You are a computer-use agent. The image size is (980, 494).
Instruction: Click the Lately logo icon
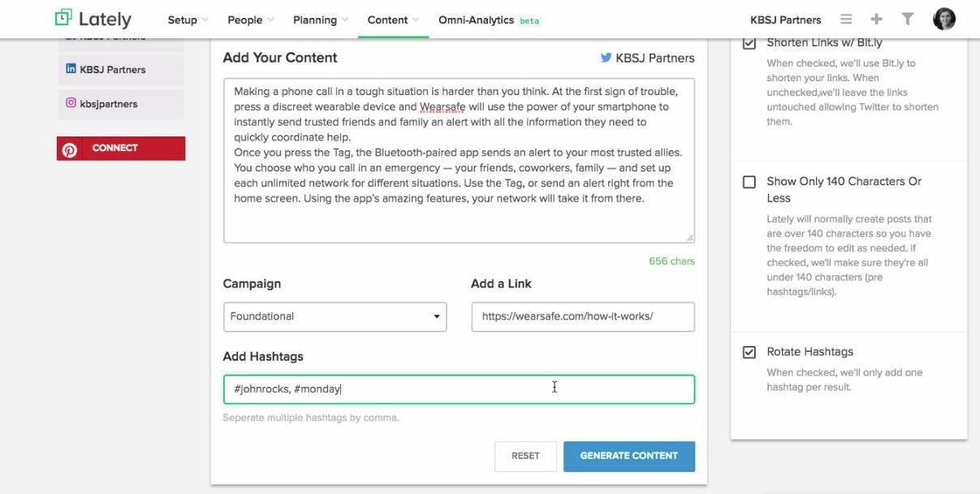coord(63,19)
